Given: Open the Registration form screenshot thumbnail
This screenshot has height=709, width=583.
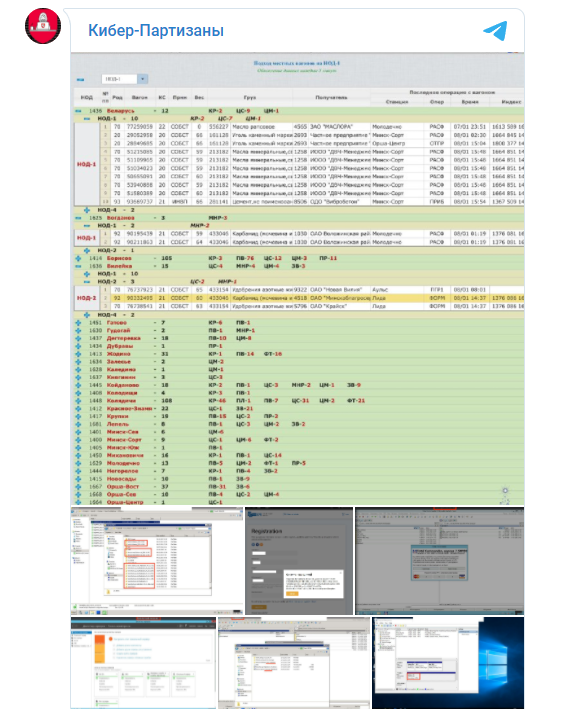Looking at the screenshot, I should point(299,561).
